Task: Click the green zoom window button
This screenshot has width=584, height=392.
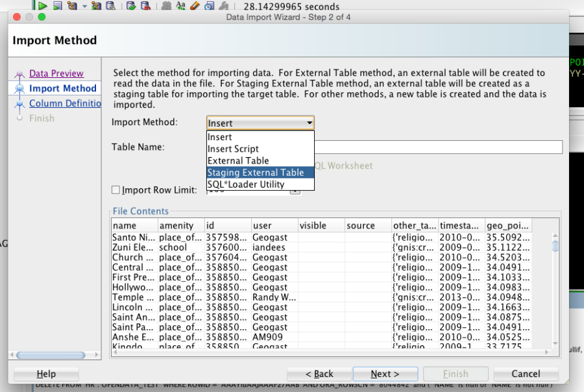Action: tap(42, 17)
